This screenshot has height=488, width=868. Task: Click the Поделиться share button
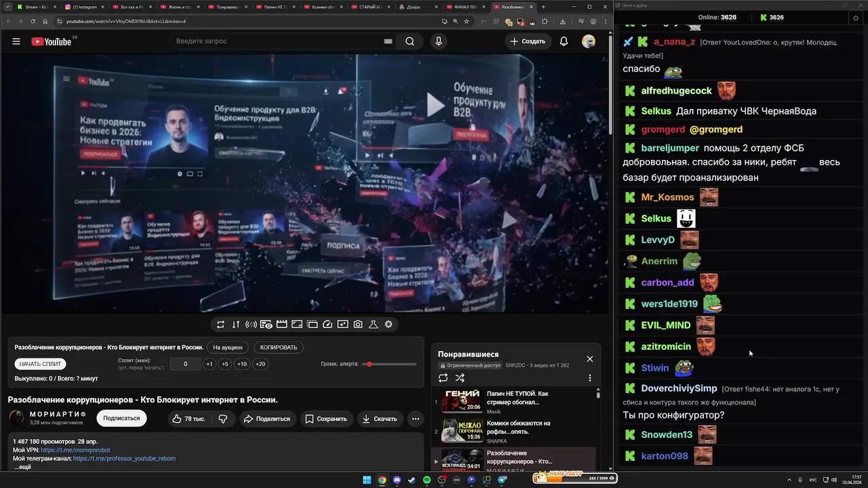[x=267, y=419]
